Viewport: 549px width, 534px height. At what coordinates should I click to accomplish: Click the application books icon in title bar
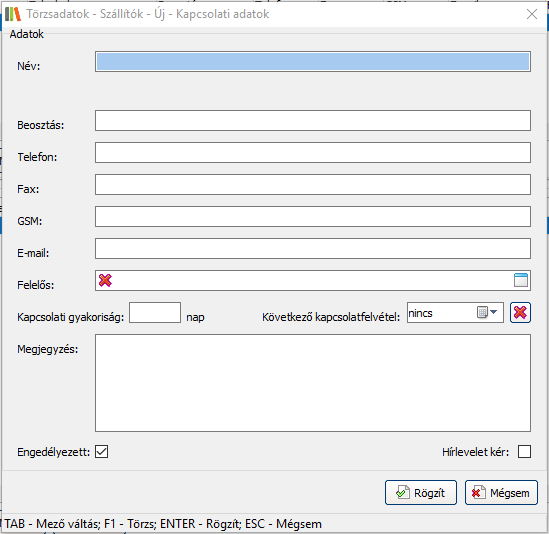tap(13, 14)
